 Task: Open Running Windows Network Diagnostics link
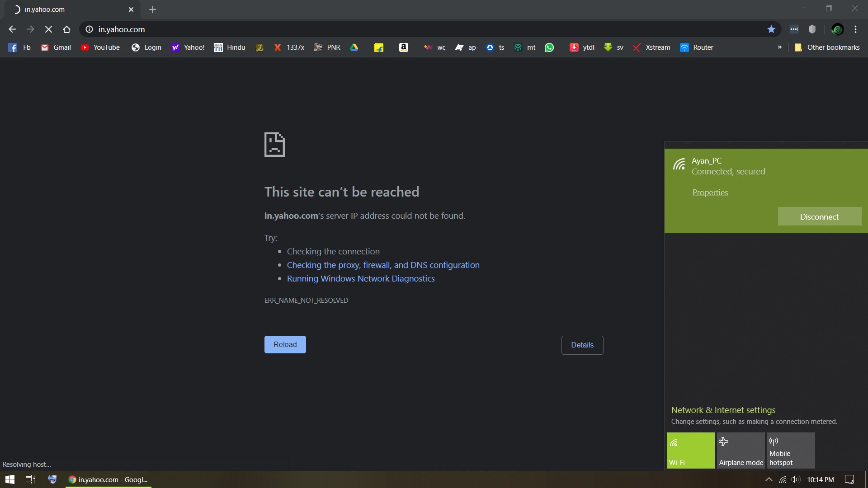[360, 279]
